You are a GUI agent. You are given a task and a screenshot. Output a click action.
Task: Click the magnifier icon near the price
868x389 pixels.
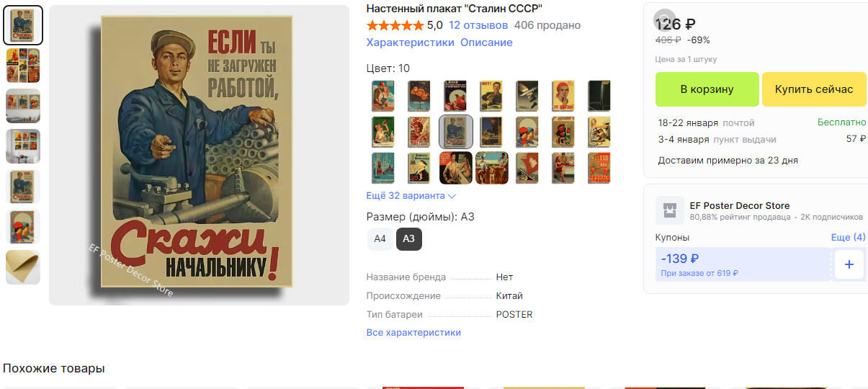(665, 19)
